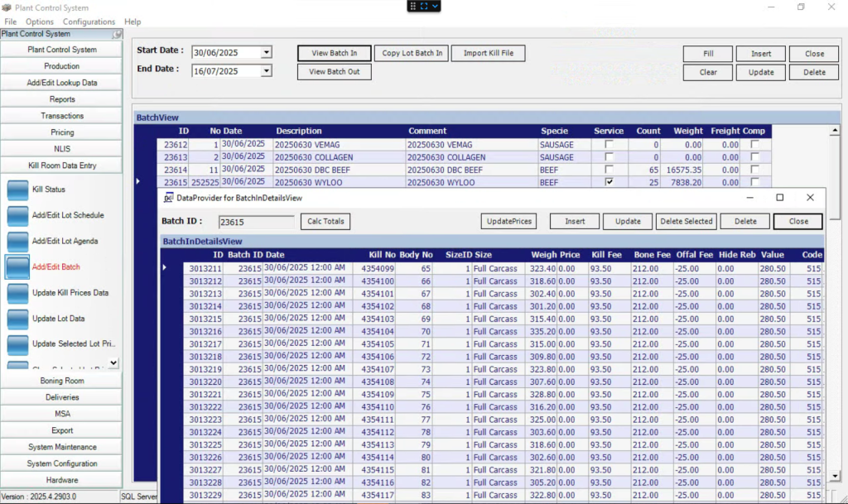Toggle Comp checkbox for DBC BEEF row

(754, 169)
